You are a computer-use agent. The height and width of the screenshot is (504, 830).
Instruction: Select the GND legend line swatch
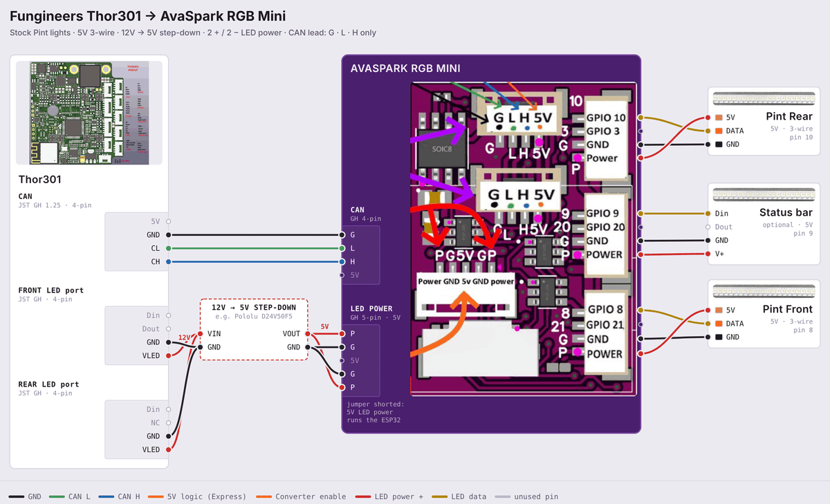17,496
